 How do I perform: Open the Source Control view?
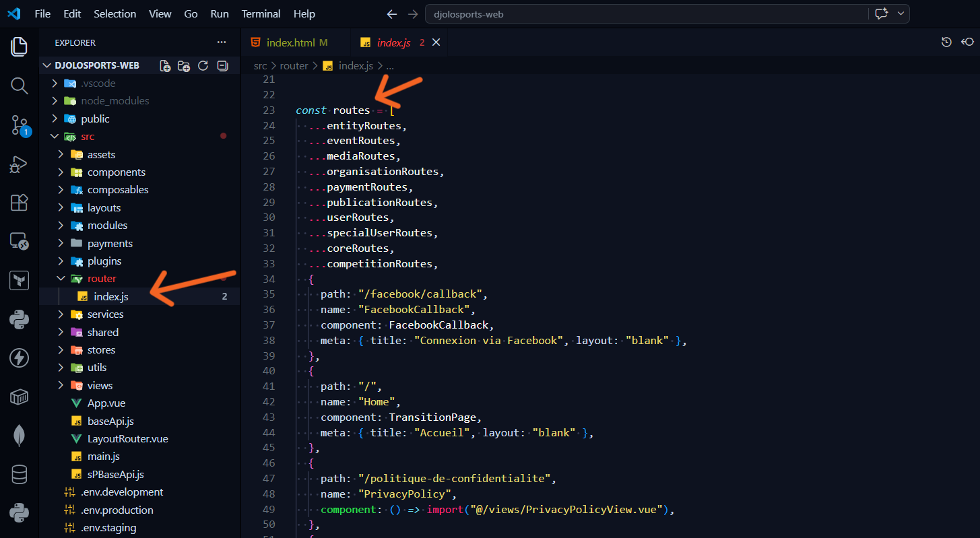pos(19,125)
